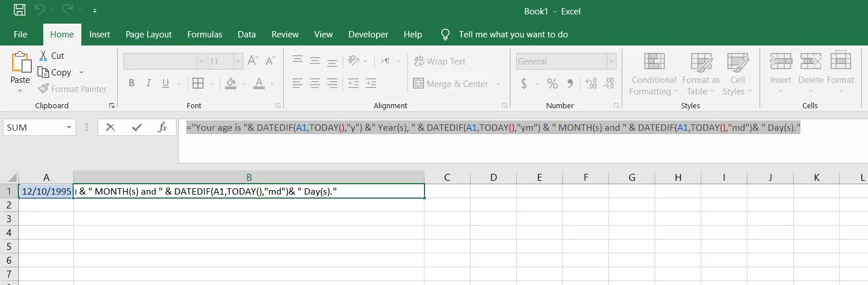Image resolution: width=868 pixels, height=285 pixels.
Task: Click Align Left icon
Action: click(298, 84)
